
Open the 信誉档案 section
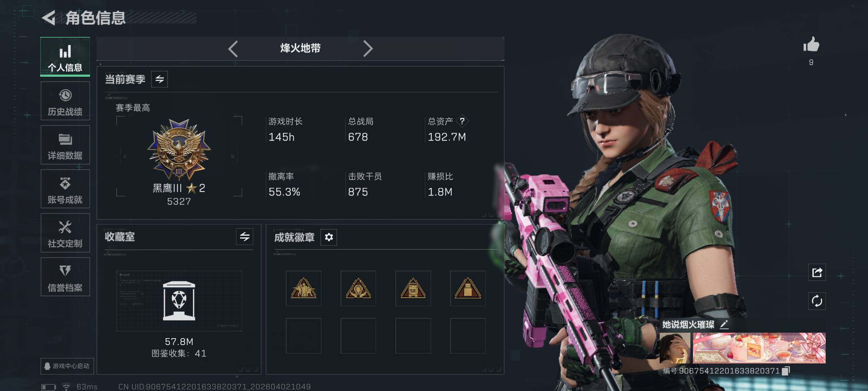(65, 277)
